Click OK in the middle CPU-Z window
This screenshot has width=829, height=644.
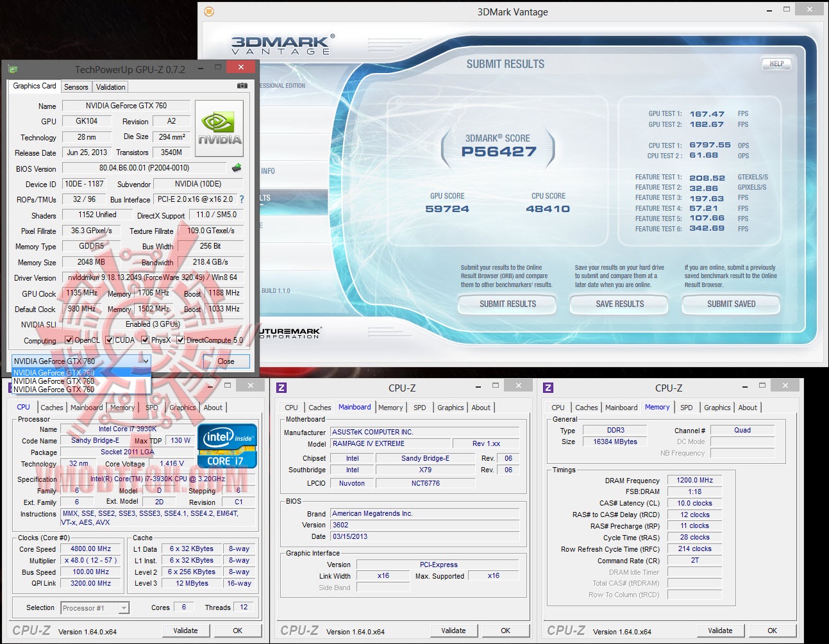click(x=505, y=631)
